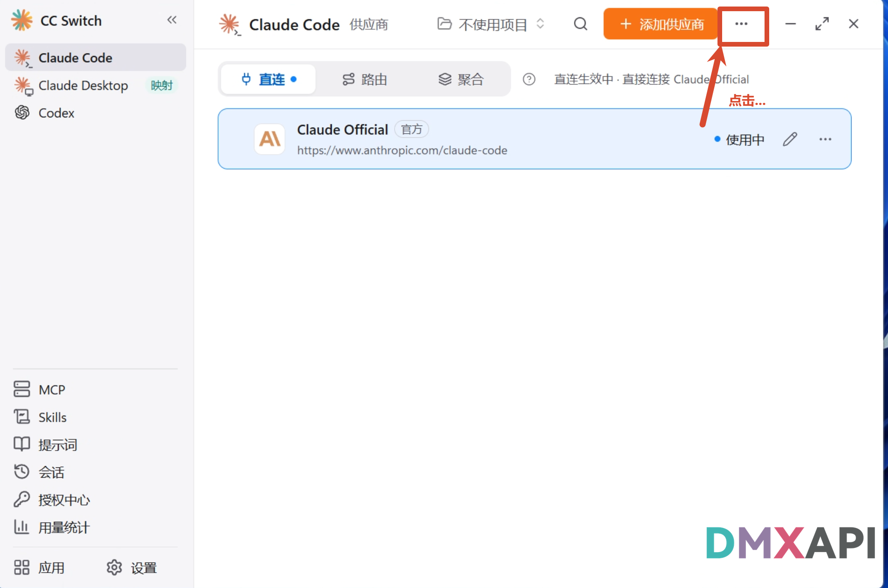Select Claude Desktop in the sidebar
The height and width of the screenshot is (588, 888).
point(96,85)
